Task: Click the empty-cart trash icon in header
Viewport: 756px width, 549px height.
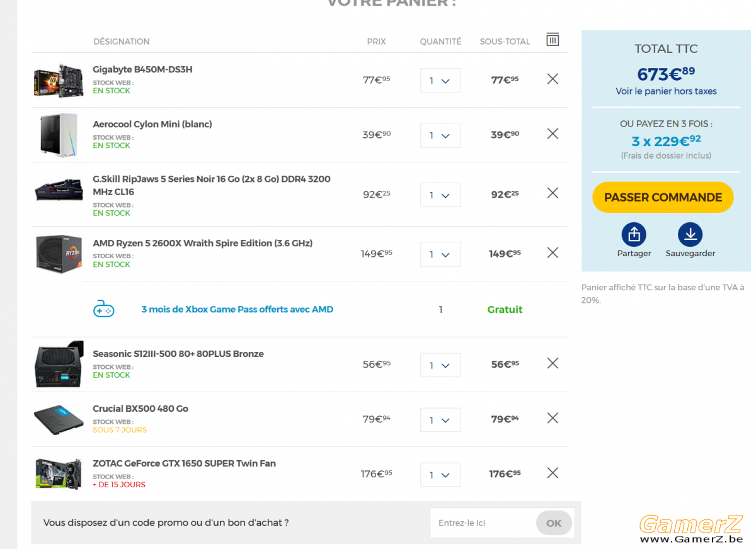Action: click(x=553, y=39)
